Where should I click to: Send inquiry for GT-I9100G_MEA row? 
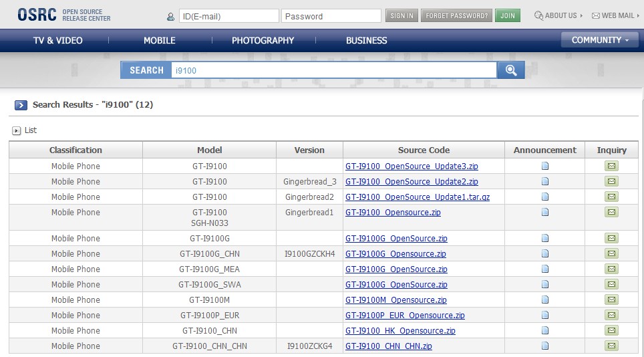tap(611, 269)
